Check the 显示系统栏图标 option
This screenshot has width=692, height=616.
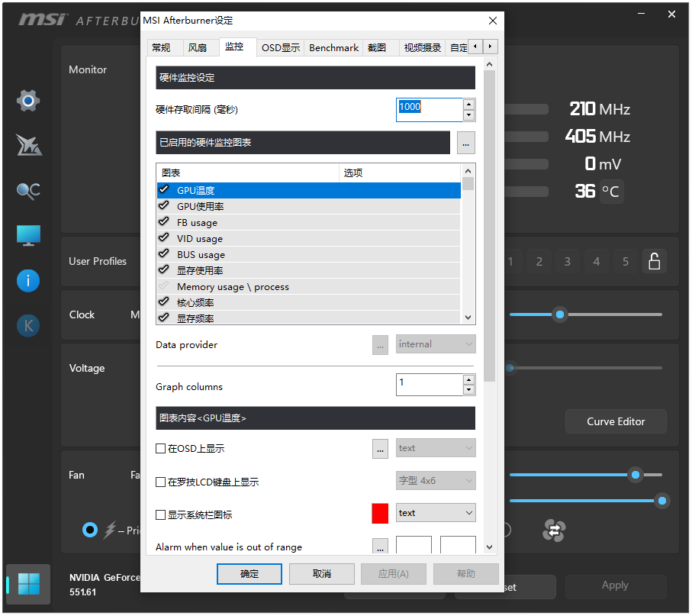pos(161,513)
